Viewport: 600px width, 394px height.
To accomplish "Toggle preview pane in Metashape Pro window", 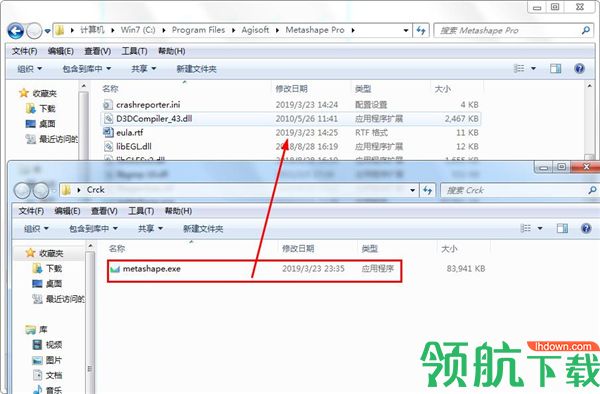I will coord(556,68).
